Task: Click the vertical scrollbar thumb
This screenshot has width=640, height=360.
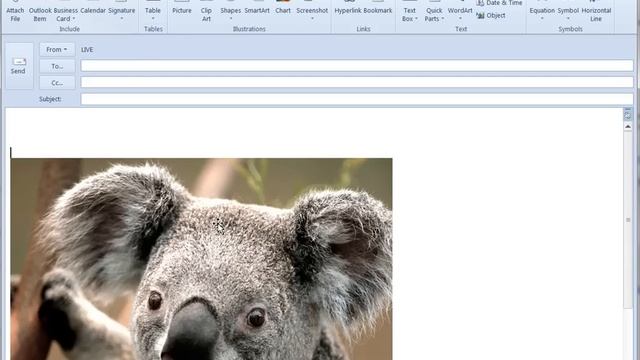Action: [x=628, y=220]
